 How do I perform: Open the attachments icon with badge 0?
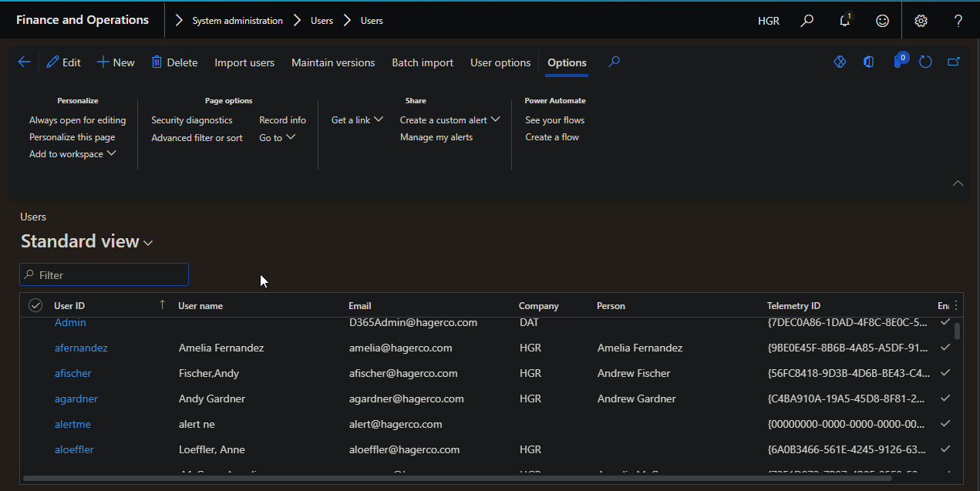coord(900,61)
